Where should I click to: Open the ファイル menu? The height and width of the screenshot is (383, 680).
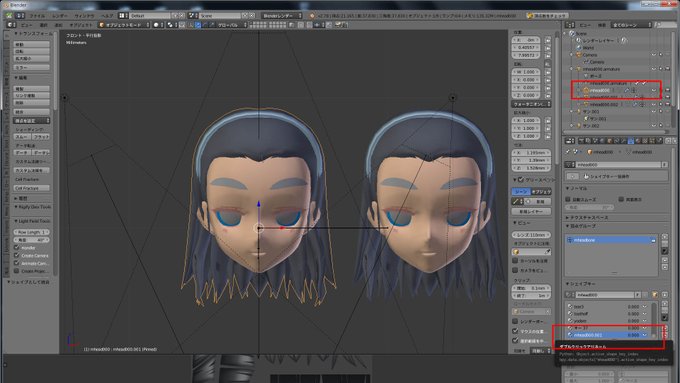pos(37,16)
